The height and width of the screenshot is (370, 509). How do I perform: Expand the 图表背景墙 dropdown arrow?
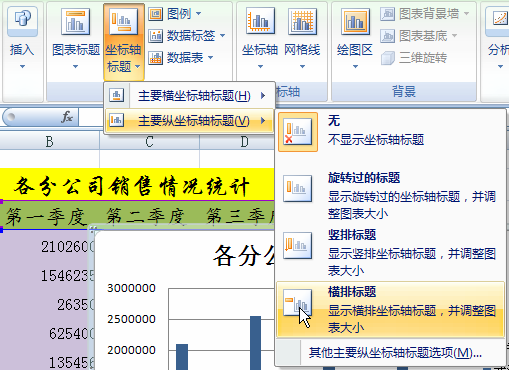coord(466,14)
